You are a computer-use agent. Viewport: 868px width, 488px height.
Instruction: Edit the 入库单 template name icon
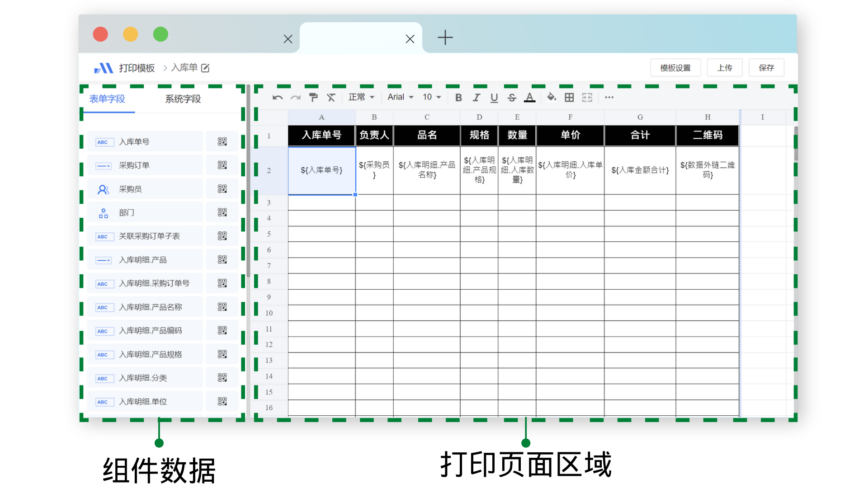click(x=205, y=68)
